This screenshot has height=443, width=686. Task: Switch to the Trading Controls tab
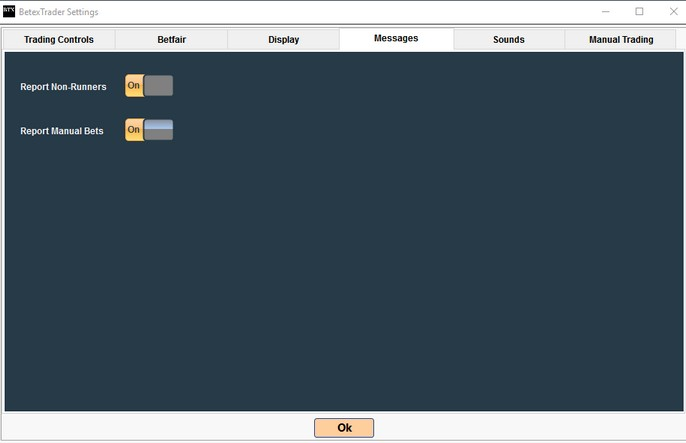point(59,40)
